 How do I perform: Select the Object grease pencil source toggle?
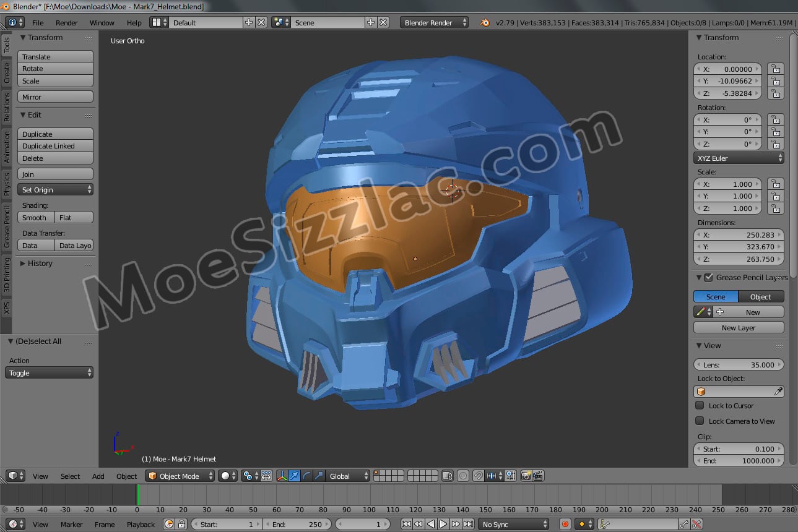(x=761, y=296)
